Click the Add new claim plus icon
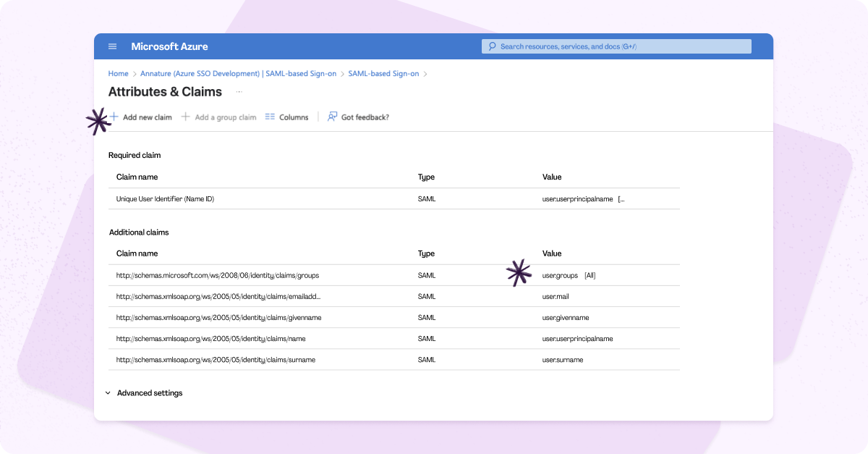Screen dimensions: 868x454 114,117
